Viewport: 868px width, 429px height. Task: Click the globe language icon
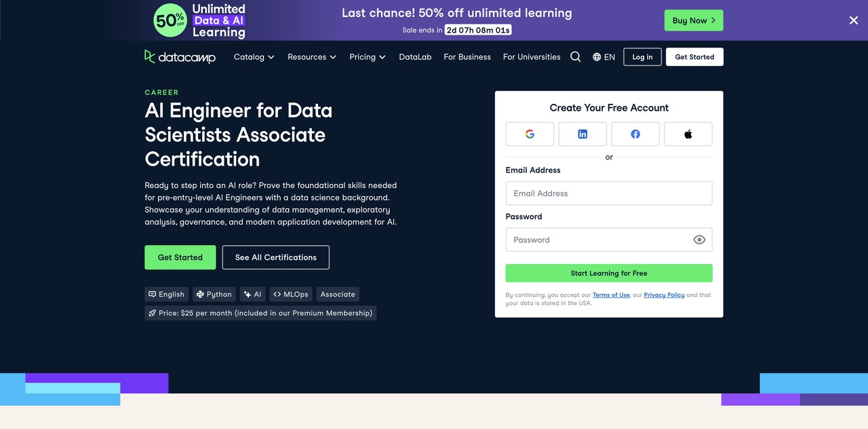click(597, 57)
